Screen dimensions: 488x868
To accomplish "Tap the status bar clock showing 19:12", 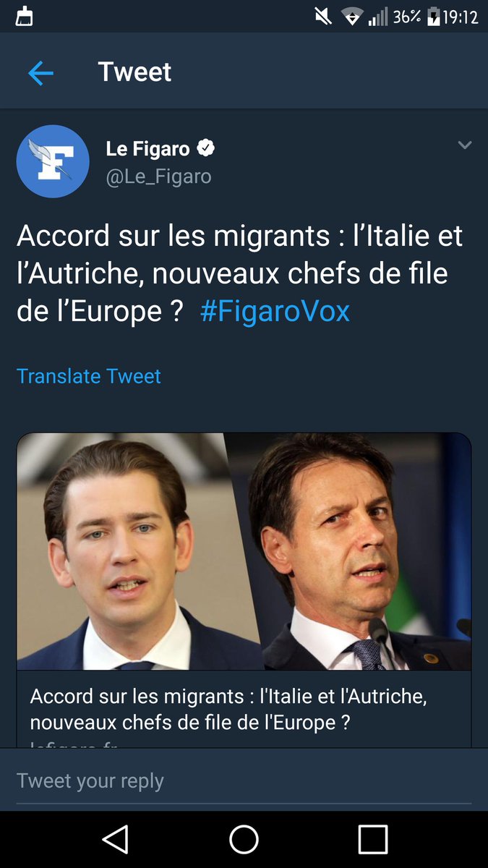I will (x=461, y=16).
